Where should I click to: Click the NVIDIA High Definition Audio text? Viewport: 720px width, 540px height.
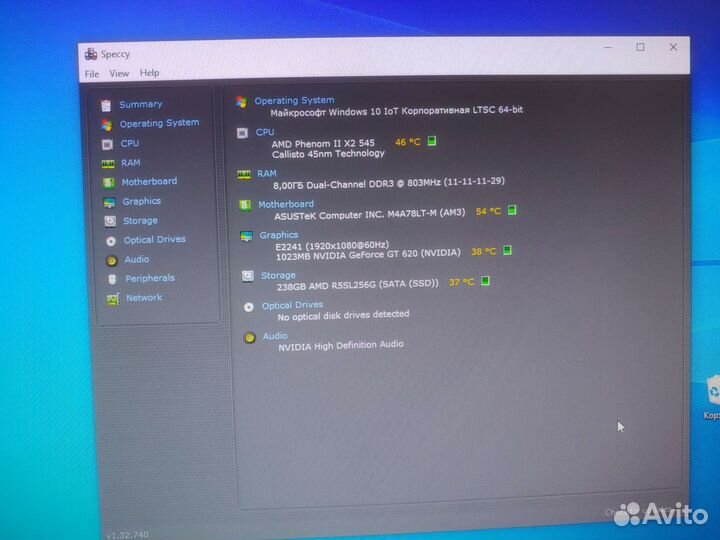coord(341,345)
